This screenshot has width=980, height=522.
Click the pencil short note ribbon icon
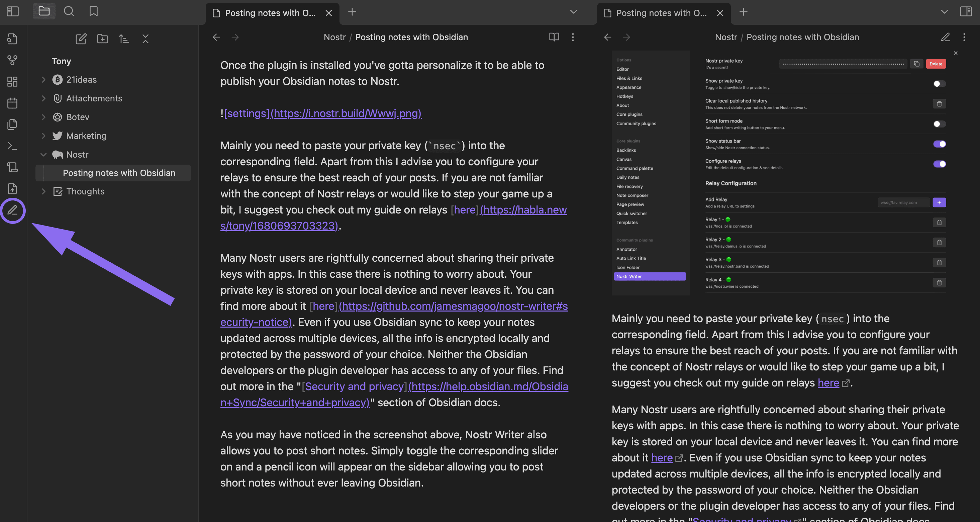tap(13, 210)
